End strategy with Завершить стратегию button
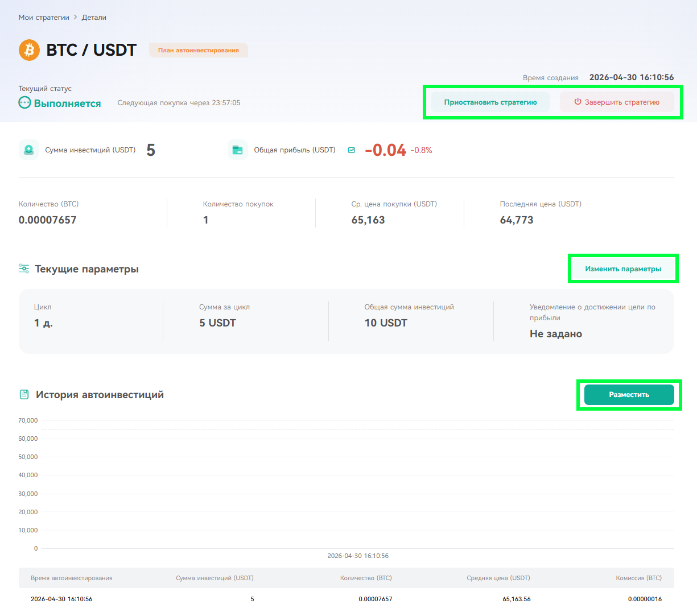 coord(617,102)
